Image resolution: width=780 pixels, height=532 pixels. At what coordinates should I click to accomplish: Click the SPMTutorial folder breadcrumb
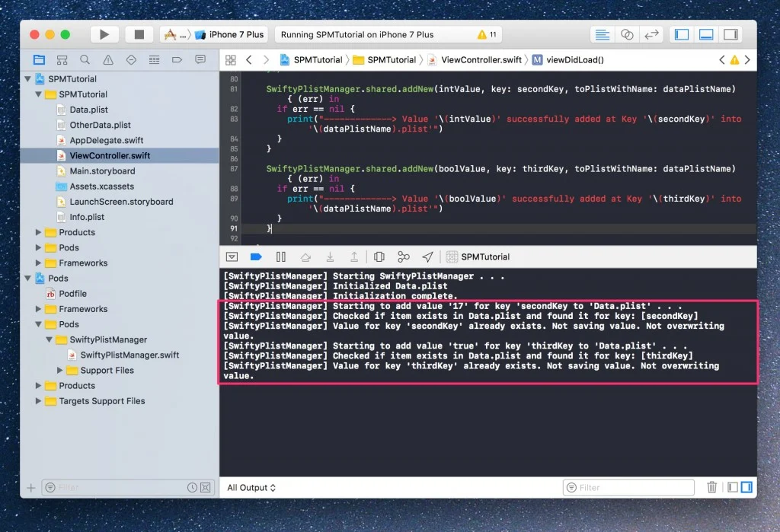[x=385, y=60]
